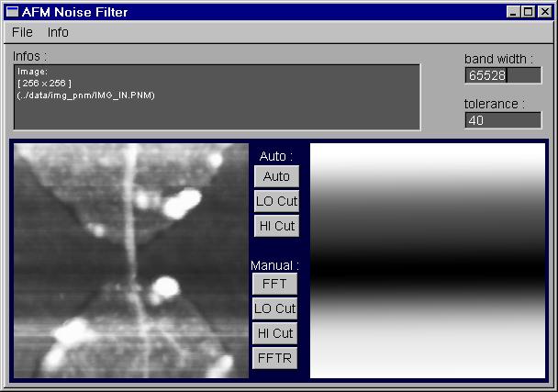
Task: Close the AFM Noise Filter window
Action: [x=545, y=12]
